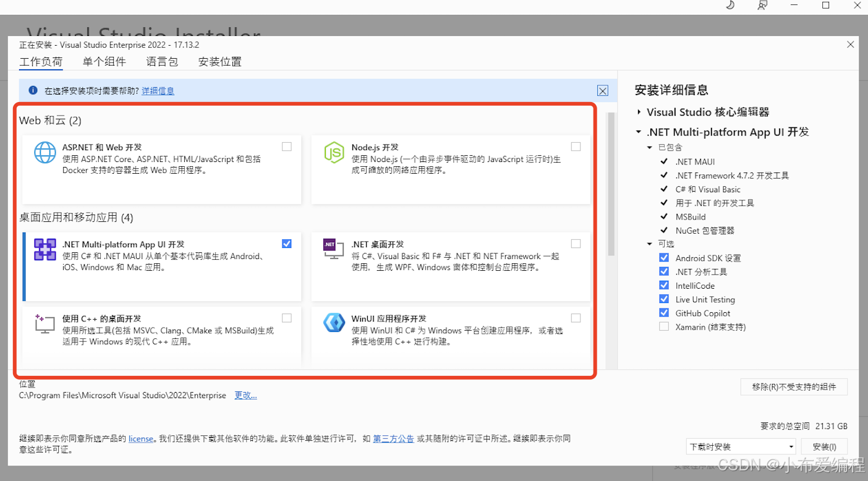Check the C++ desktop development workload

click(287, 318)
